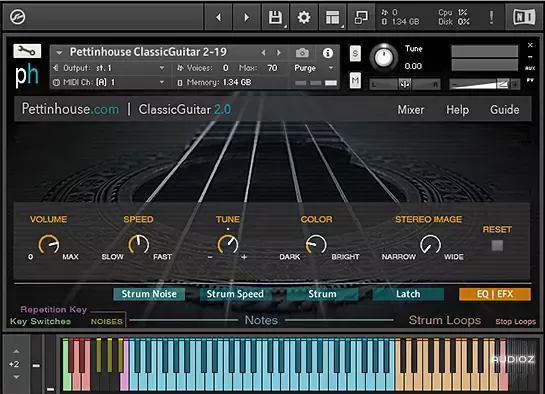This screenshot has width=545, height=394.
Task: Open the Native Instruments NI logo
Action: pos(524,17)
